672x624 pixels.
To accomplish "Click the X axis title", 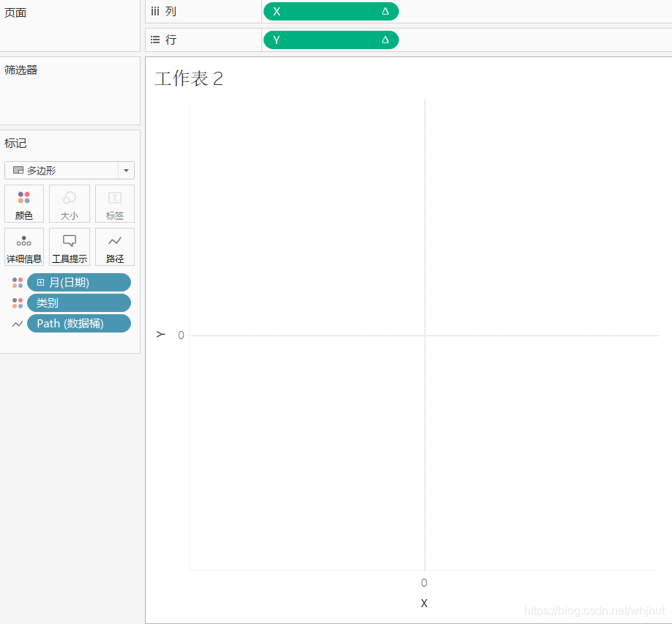I will [x=424, y=603].
